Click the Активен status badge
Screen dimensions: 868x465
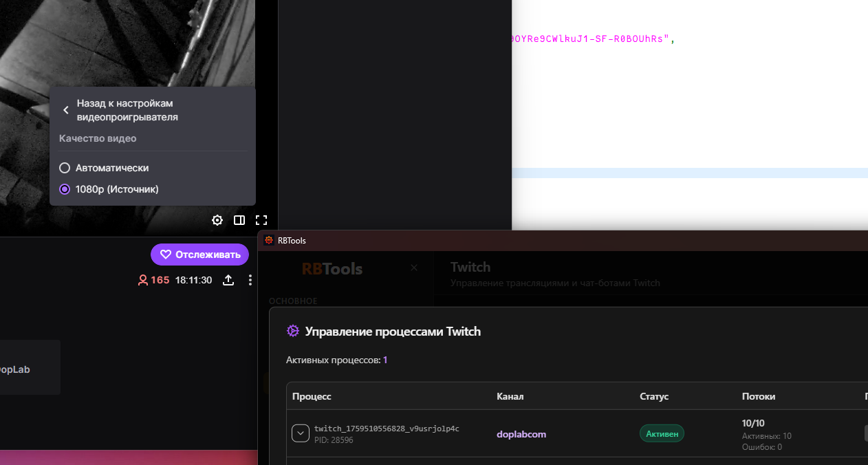(x=662, y=433)
